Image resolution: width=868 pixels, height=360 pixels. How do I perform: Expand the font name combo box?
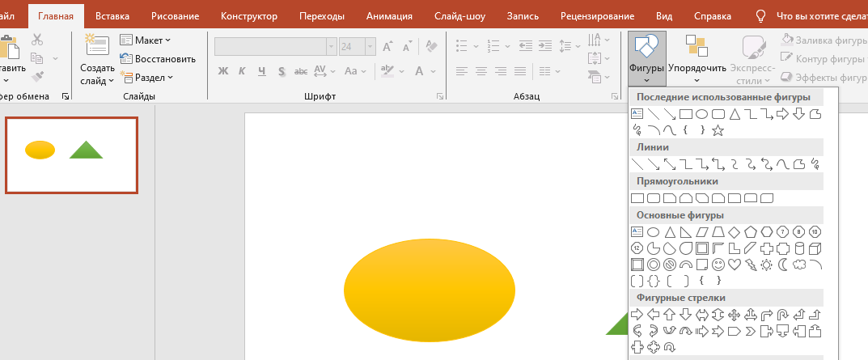[332, 47]
